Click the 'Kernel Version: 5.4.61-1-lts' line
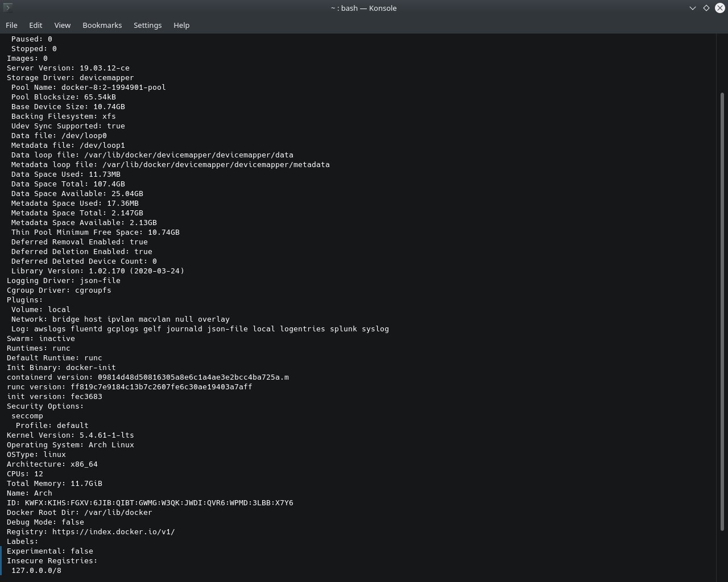 point(71,435)
